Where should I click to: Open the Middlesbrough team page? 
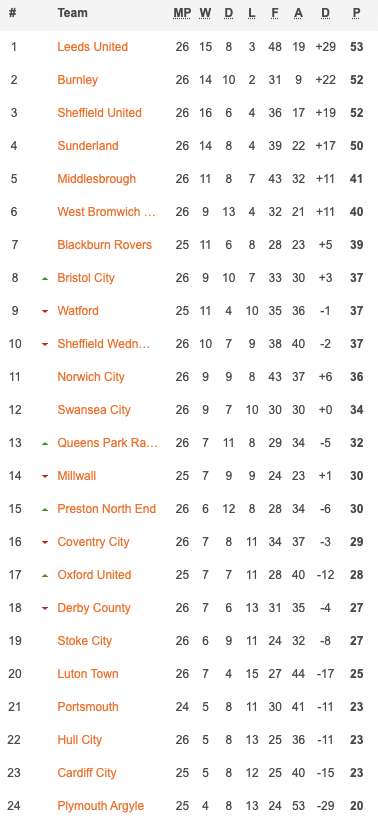click(96, 179)
